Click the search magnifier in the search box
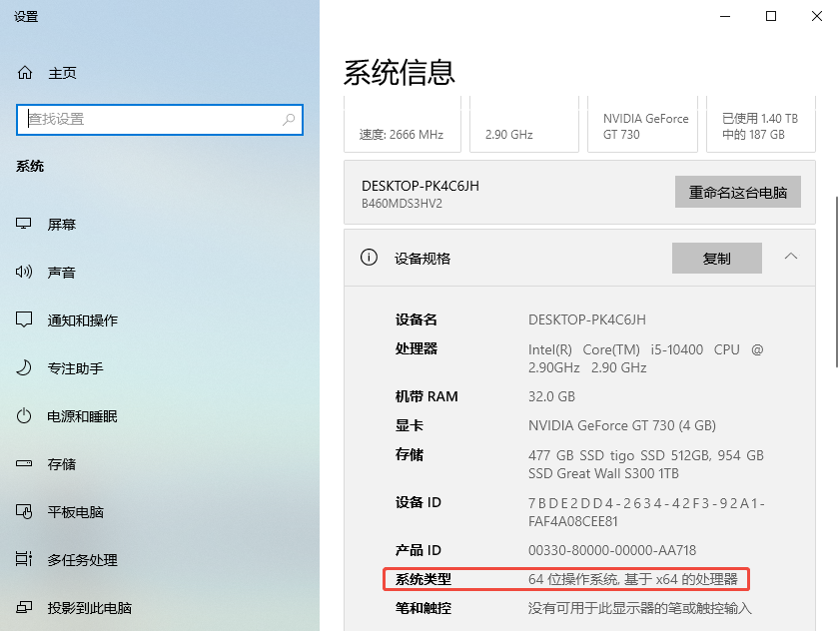The image size is (840, 631). [x=290, y=119]
